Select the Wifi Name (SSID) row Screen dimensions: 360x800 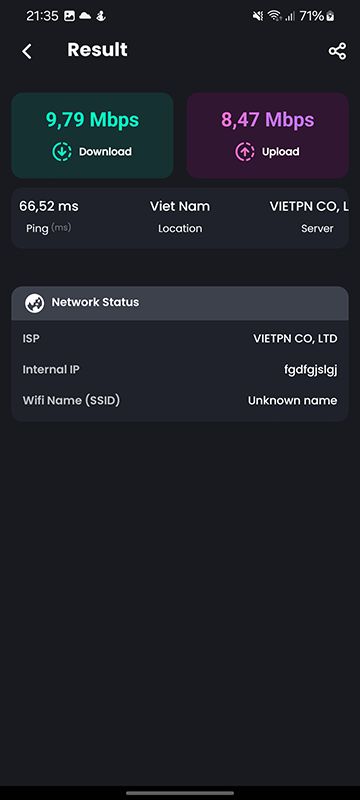point(180,401)
